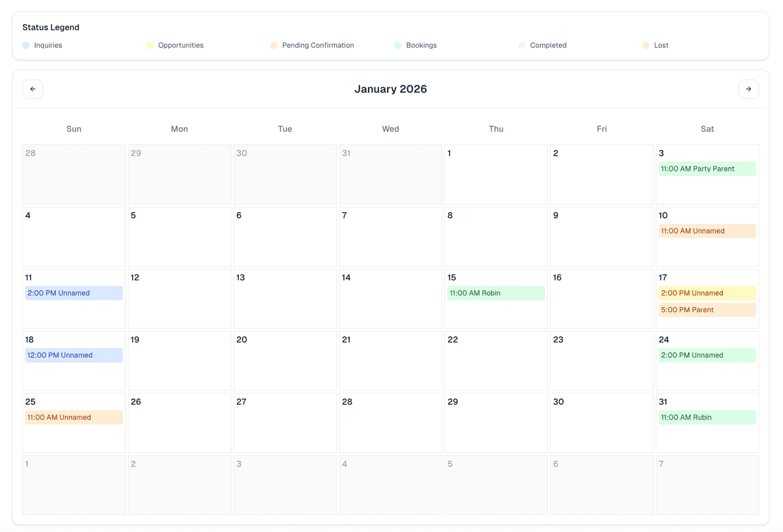Click the Bookings legend dot
Image resolution: width=783 pixels, height=532 pixels.
[398, 45]
